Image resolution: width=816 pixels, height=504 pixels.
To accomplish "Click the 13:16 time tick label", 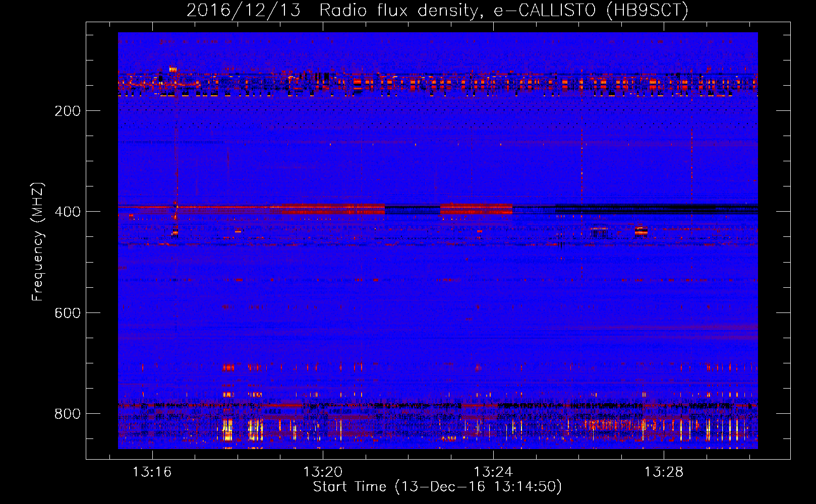I will [152, 472].
